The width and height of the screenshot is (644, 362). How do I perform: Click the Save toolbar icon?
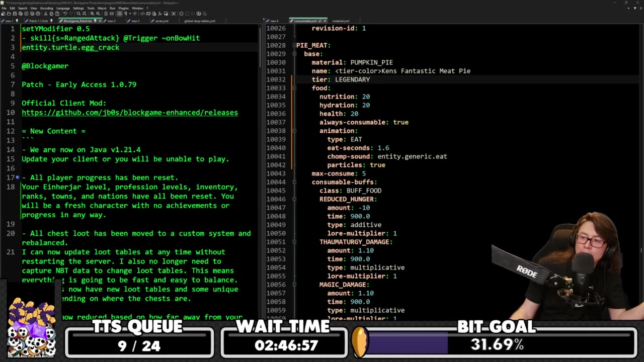click(15, 14)
